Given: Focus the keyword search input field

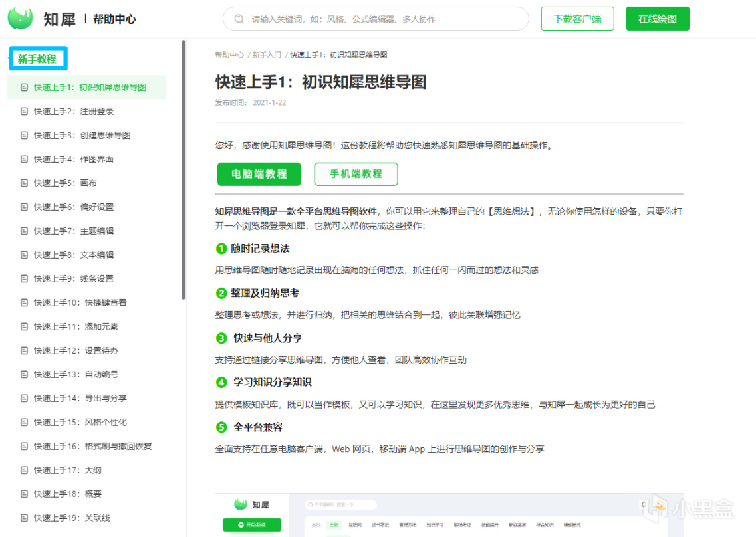Looking at the screenshot, I should click(x=376, y=19).
